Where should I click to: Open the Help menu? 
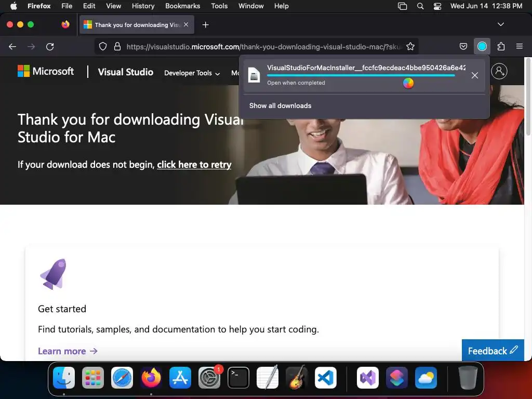click(x=281, y=6)
